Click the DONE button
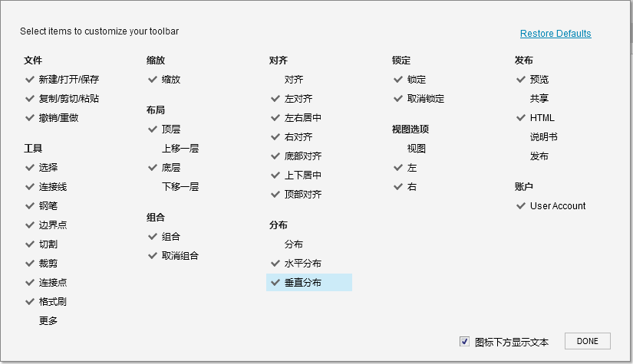 pos(587,341)
